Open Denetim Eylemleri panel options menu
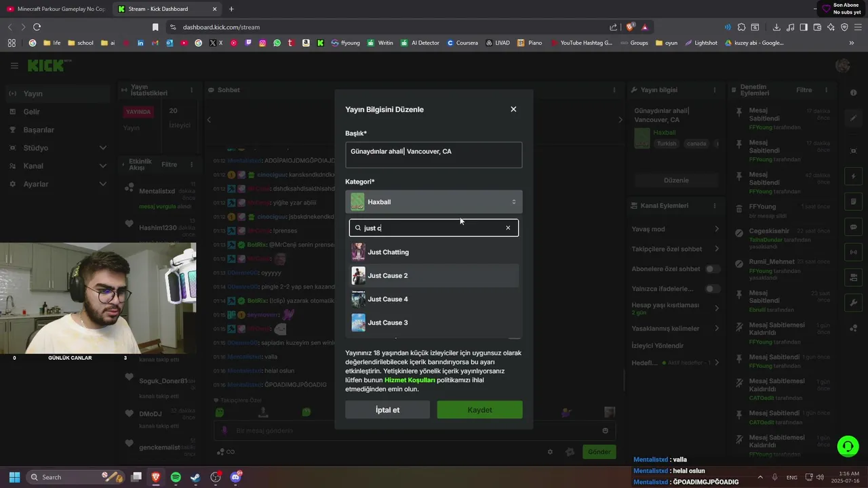 click(x=827, y=90)
